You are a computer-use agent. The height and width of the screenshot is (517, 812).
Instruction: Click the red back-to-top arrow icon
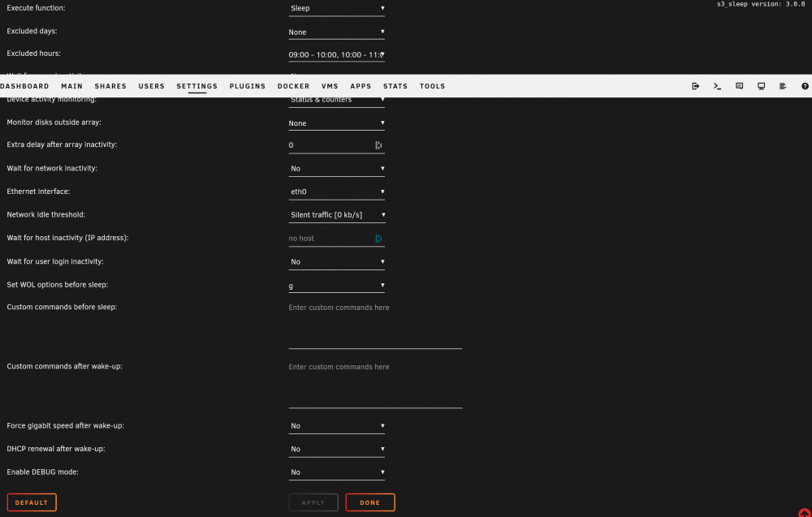(x=804, y=512)
